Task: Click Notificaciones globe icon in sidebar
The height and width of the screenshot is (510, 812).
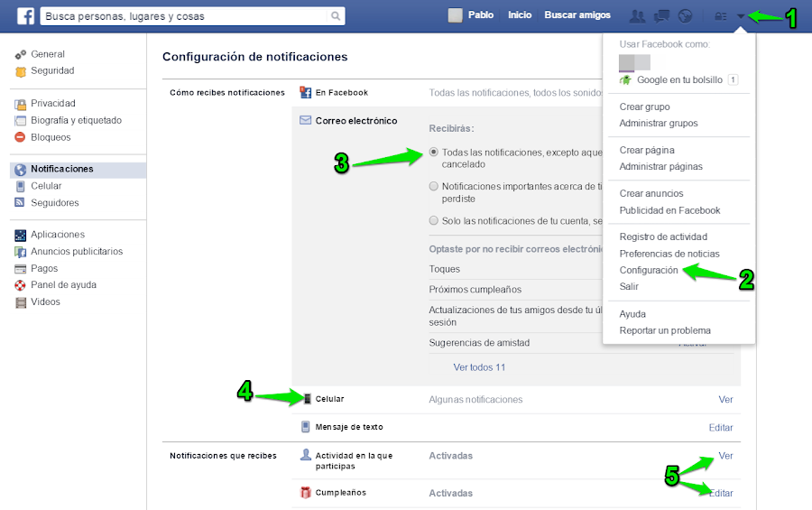Action: coord(20,170)
